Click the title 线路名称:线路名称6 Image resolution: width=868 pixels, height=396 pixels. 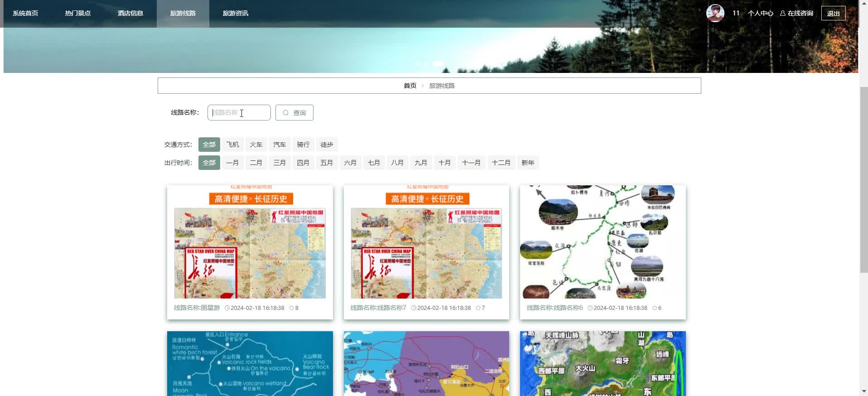click(555, 308)
